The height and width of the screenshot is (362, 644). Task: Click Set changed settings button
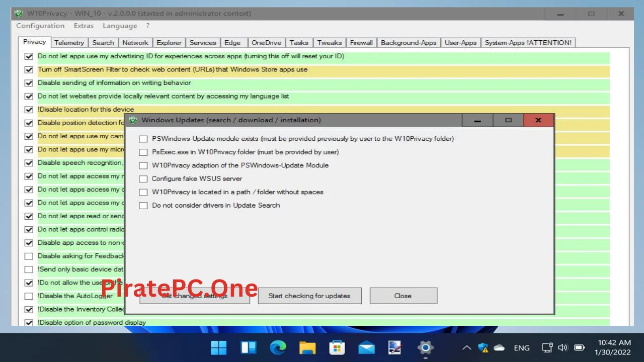click(x=195, y=296)
